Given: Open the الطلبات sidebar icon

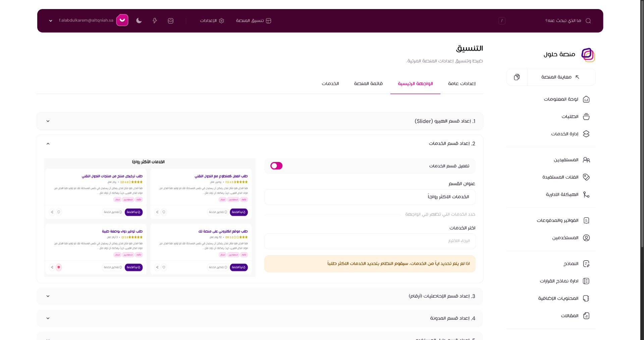Looking at the screenshot, I should point(586,117).
